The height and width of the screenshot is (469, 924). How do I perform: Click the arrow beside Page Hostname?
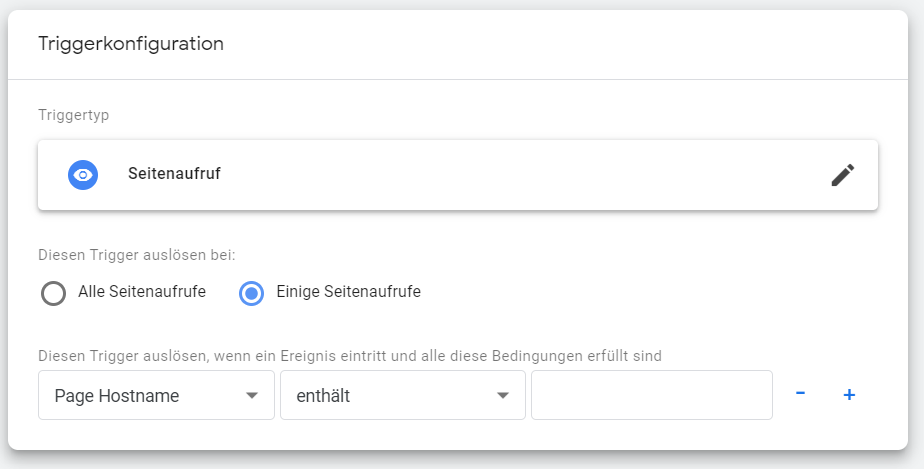(x=252, y=395)
